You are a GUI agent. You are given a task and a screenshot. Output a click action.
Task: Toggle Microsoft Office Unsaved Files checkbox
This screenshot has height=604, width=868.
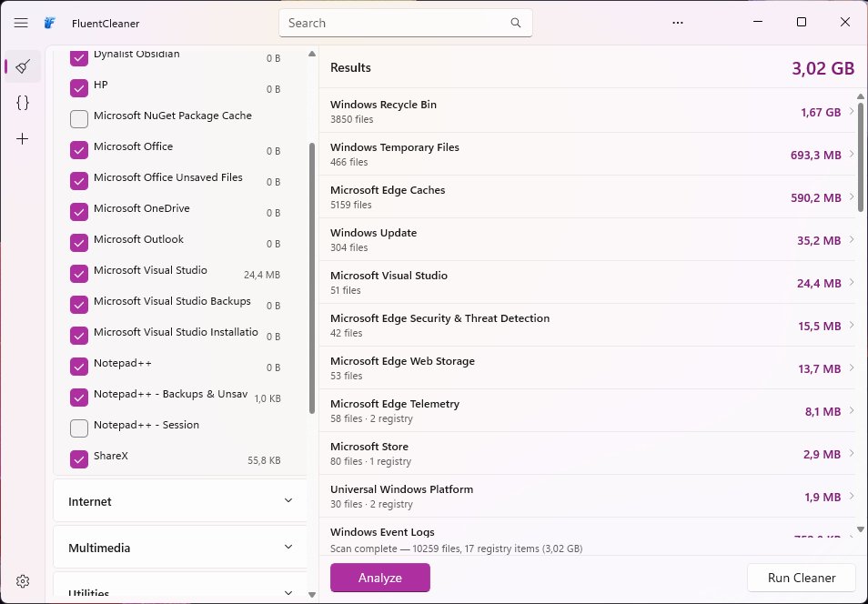coord(79,181)
